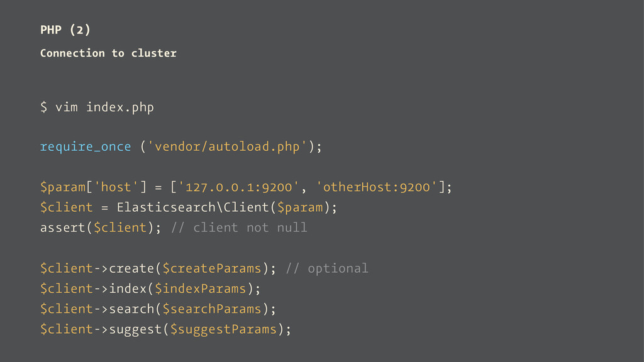Select the $createParams argument
The width and height of the screenshot is (644, 362).
[212, 268]
